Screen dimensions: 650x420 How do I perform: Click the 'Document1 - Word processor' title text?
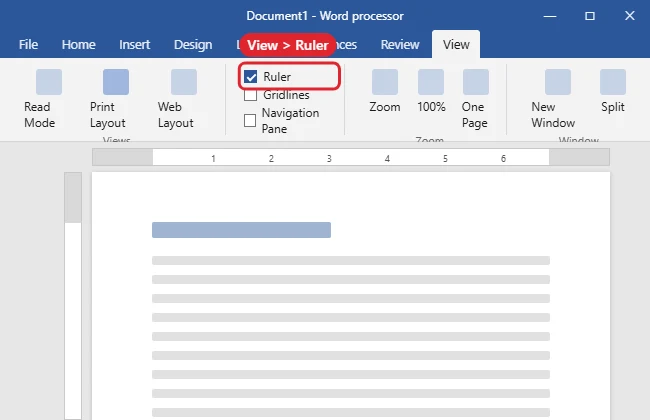pyautogui.click(x=325, y=16)
